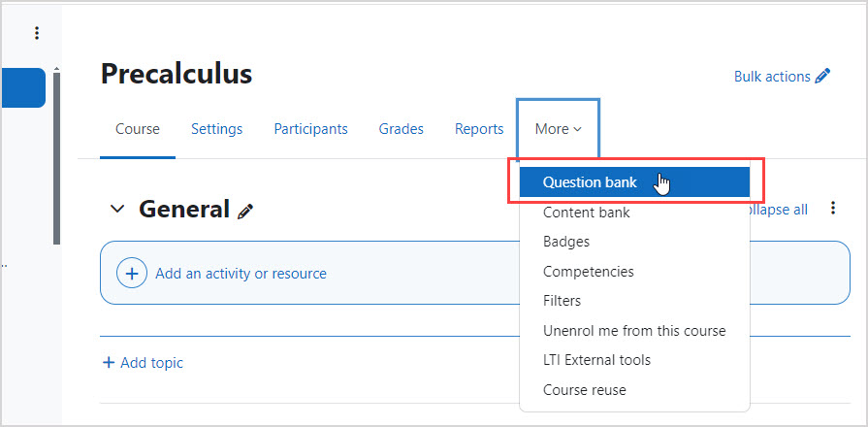Click Add an activity or resource
Image resolution: width=868 pixels, height=427 pixels.
pos(241,274)
